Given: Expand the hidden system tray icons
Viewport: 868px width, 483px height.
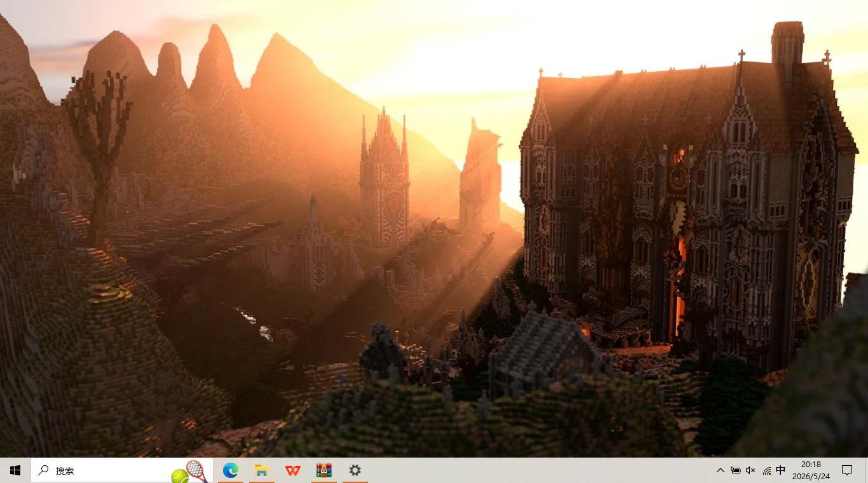Looking at the screenshot, I should [x=720, y=470].
